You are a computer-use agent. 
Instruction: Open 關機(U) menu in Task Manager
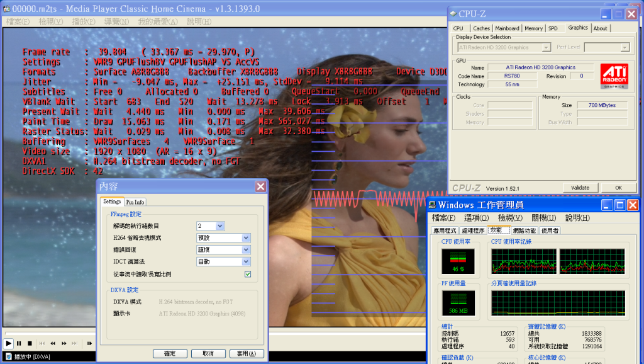click(544, 217)
